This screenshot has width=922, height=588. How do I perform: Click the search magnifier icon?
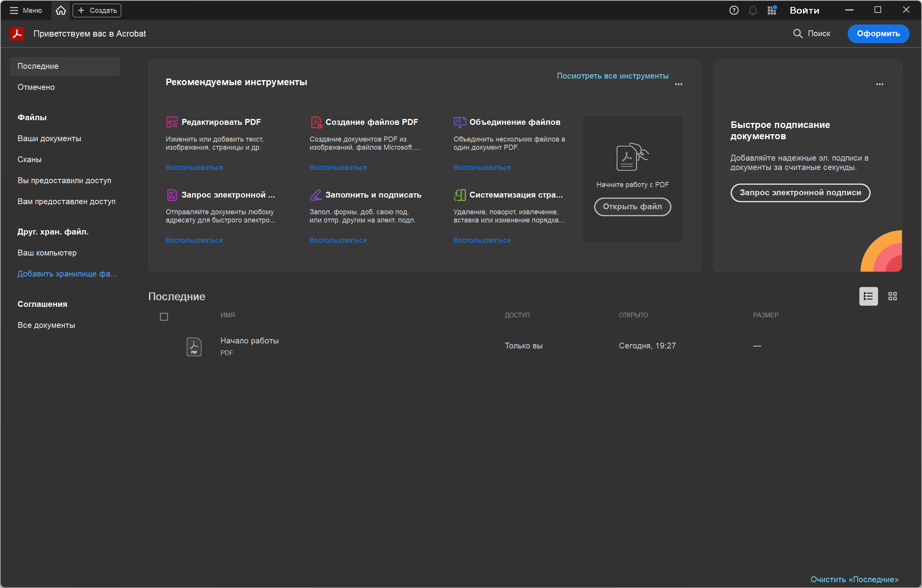click(798, 33)
